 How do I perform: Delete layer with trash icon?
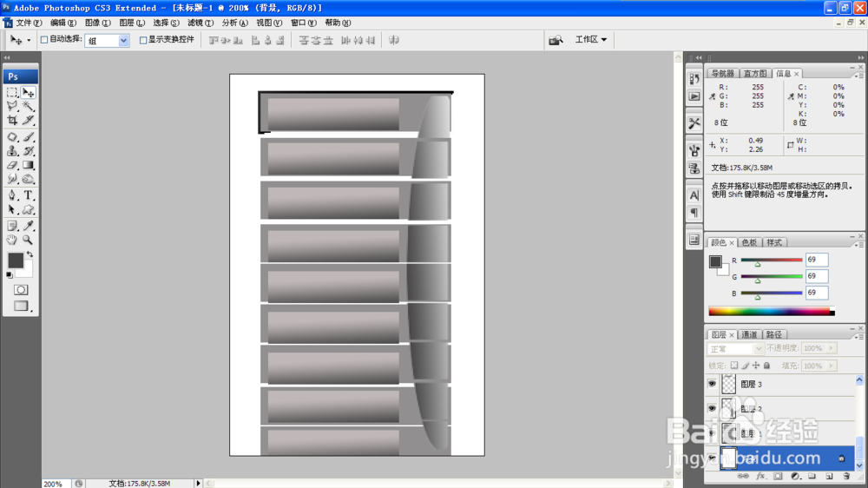pyautogui.click(x=846, y=477)
